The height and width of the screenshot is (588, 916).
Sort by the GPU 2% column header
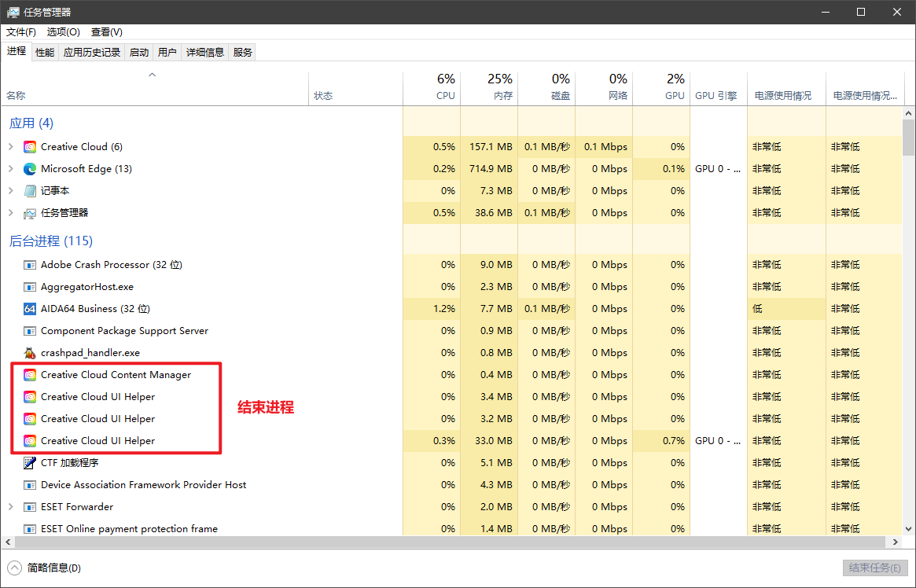coord(661,88)
